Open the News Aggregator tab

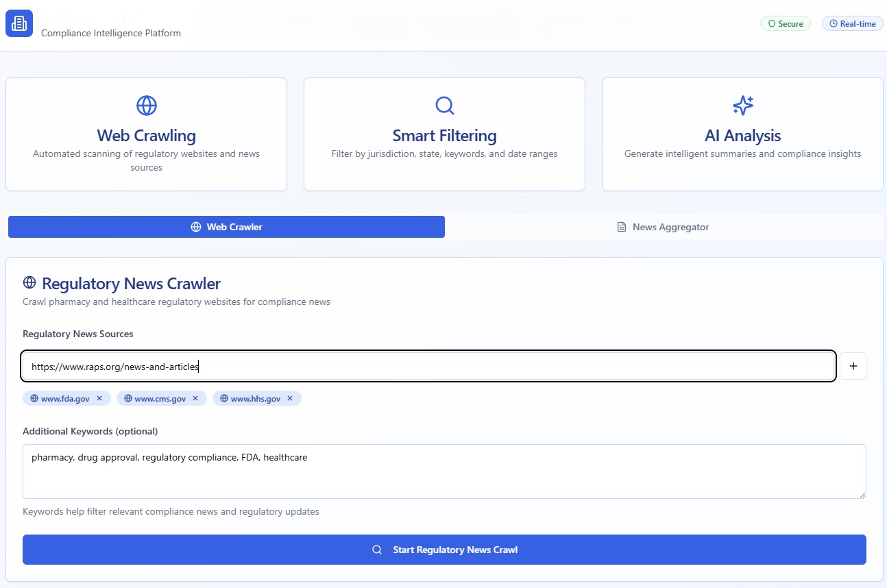click(x=663, y=227)
